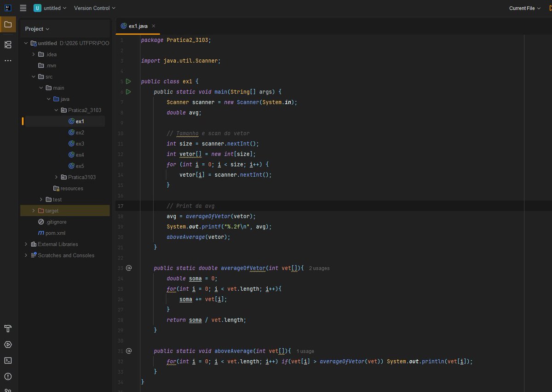Expand the test folder

point(41,199)
